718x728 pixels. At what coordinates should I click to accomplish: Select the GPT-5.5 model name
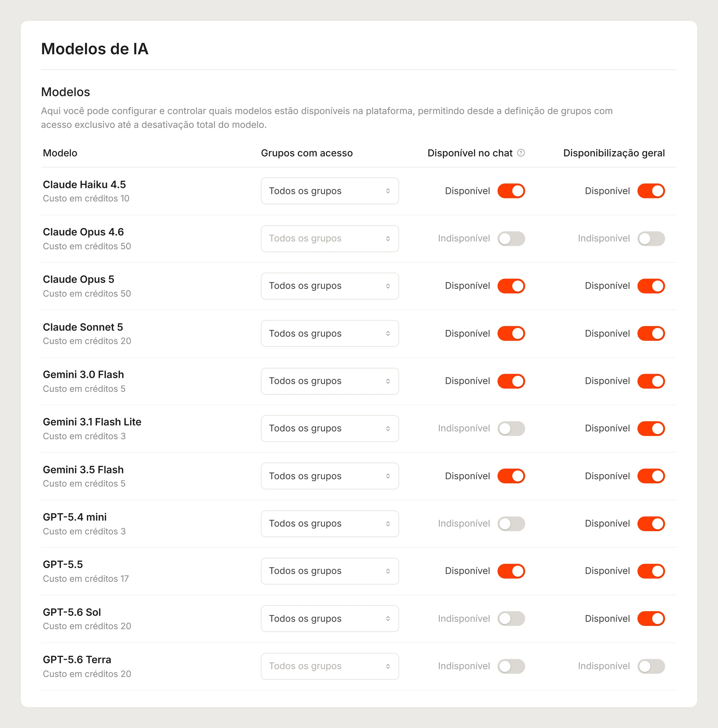coord(62,564)
